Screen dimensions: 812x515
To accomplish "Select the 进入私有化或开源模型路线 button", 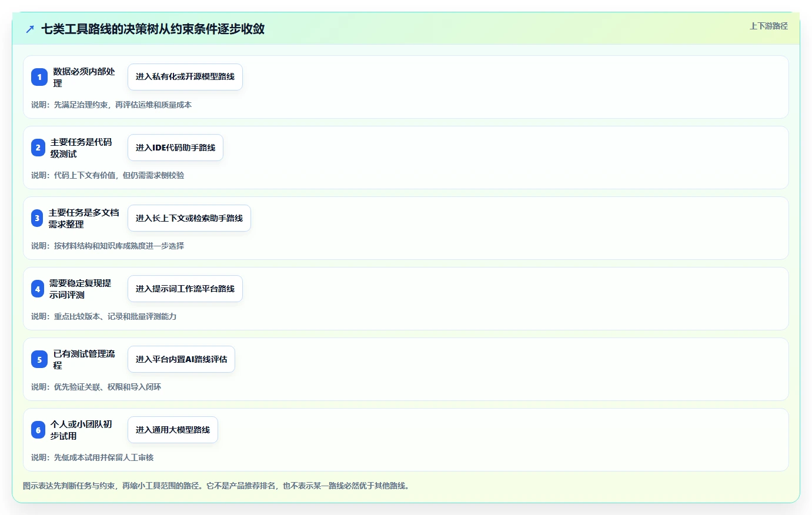I will point(185,77).
